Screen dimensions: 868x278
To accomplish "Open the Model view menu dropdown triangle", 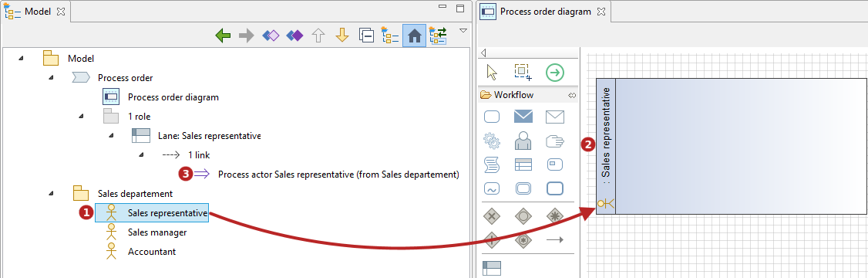I will pos(463,30).
